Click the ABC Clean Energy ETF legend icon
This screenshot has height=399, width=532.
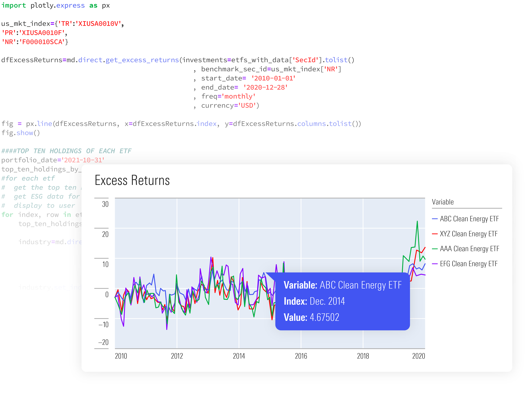(x=435, y=218)
